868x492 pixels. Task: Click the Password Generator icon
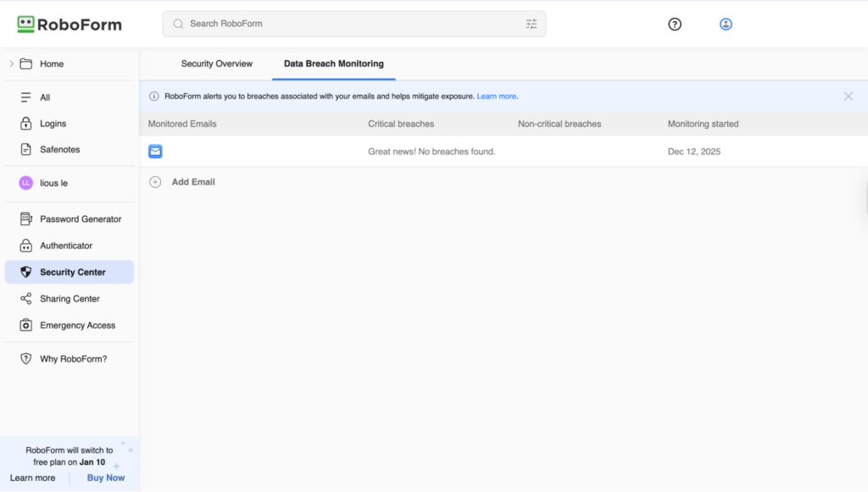(26, 219)
